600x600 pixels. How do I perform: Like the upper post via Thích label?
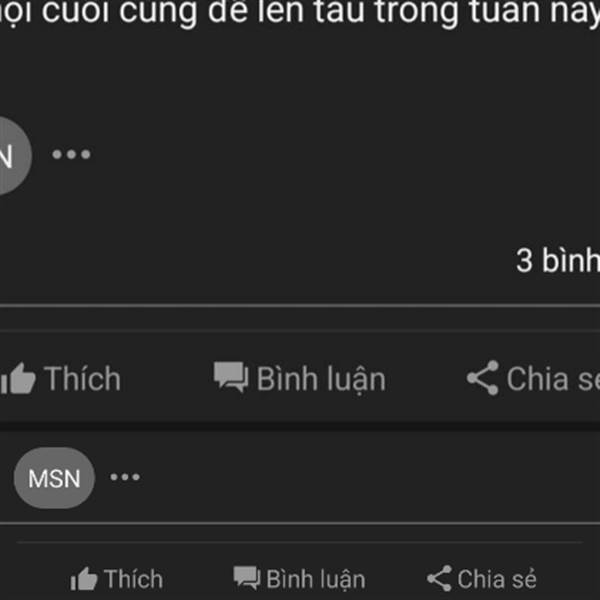[x=82, y=378]
